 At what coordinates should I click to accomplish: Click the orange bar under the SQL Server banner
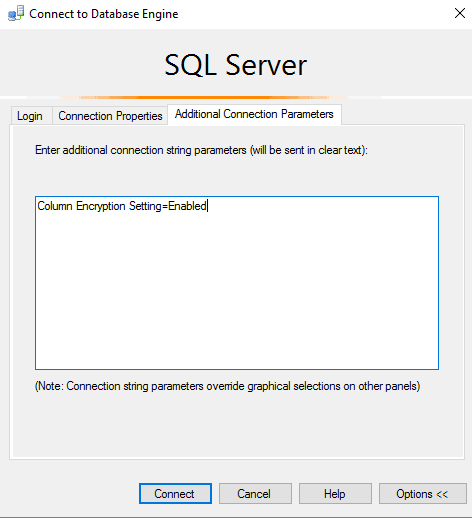click(x=204, y=97)
